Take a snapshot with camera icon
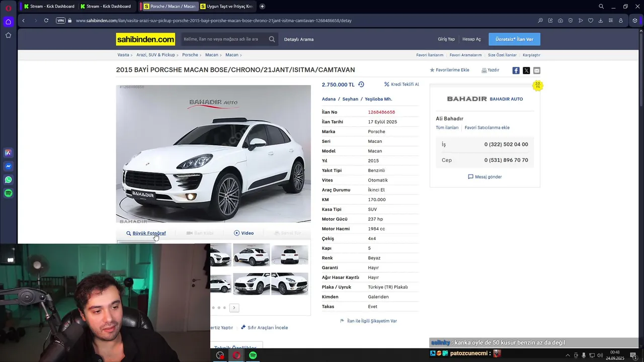The image size is (644, 362). (560, 21)
